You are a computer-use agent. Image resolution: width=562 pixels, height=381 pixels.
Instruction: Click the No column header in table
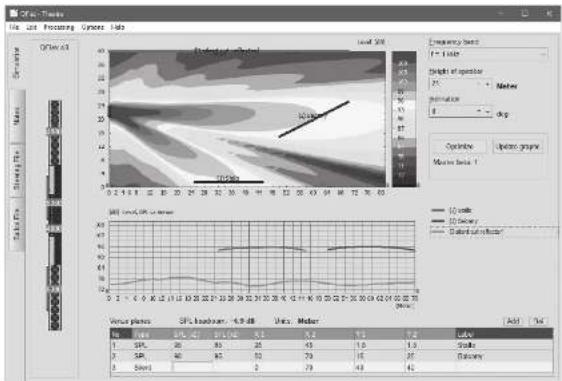click(121, 334)
